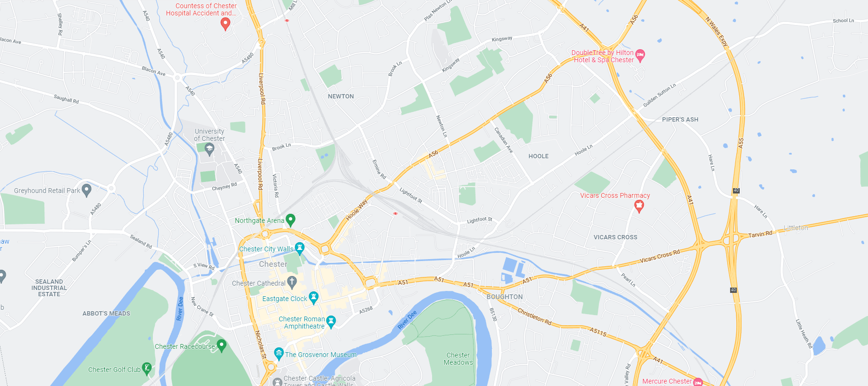Select the Chester Roman Amphitheatre marker icon
Screen dimensions: 868x386
[331, 322]
